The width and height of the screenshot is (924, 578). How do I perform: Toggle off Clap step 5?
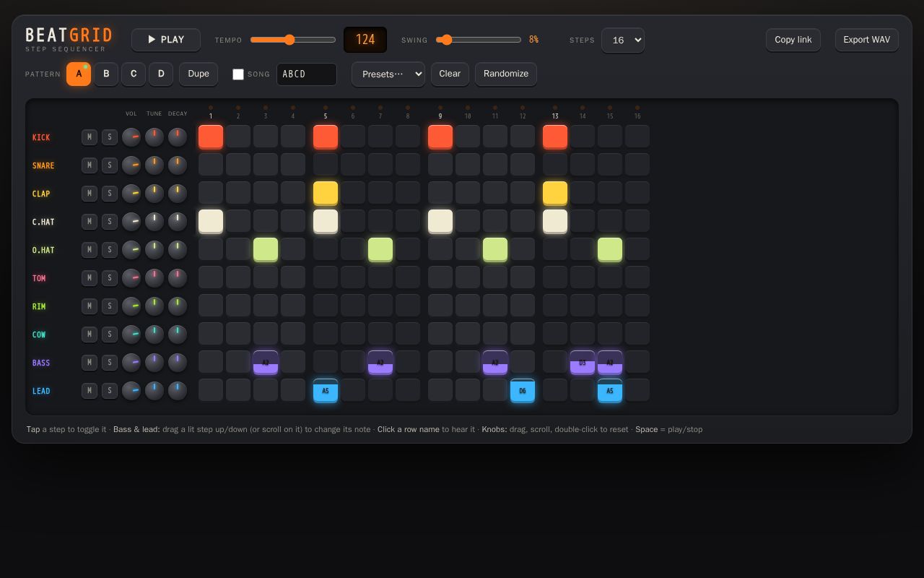pos(326,193)
